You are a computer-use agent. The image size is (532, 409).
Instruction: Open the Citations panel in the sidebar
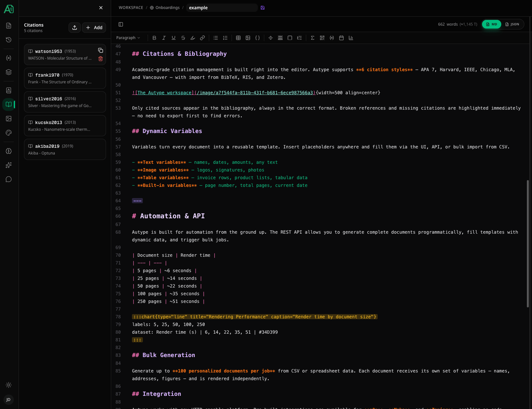click(x=9, y=104)
